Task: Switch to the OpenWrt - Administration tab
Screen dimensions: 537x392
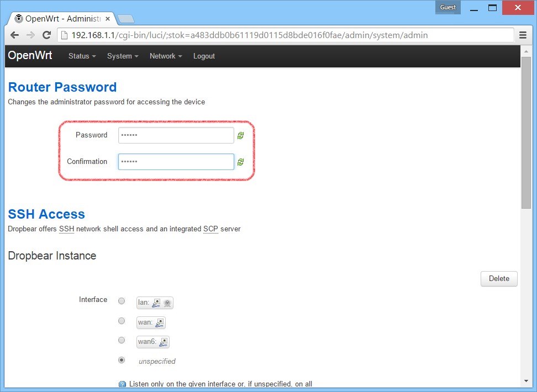Action: pyautogui.click(x=62, y=18)
